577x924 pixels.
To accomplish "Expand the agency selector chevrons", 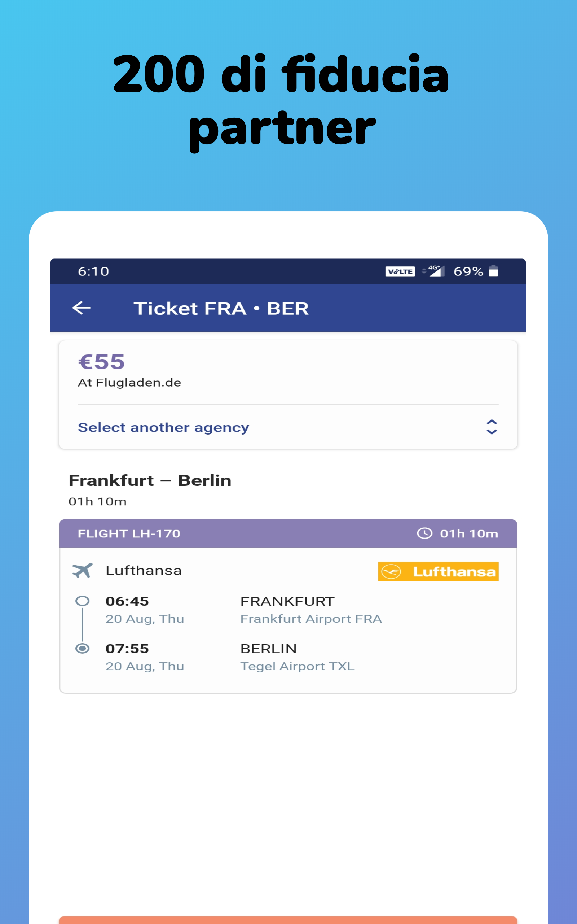I will point(492,427).
